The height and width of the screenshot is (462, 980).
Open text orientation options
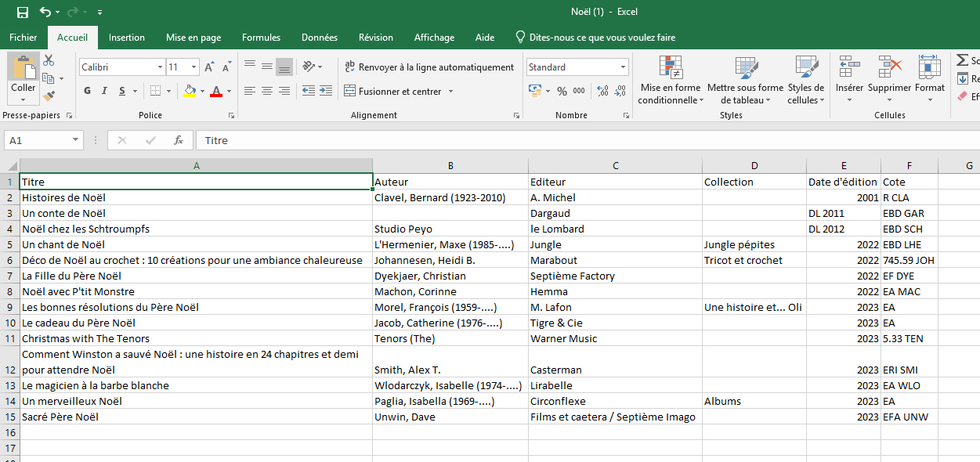tap(312, 67)
